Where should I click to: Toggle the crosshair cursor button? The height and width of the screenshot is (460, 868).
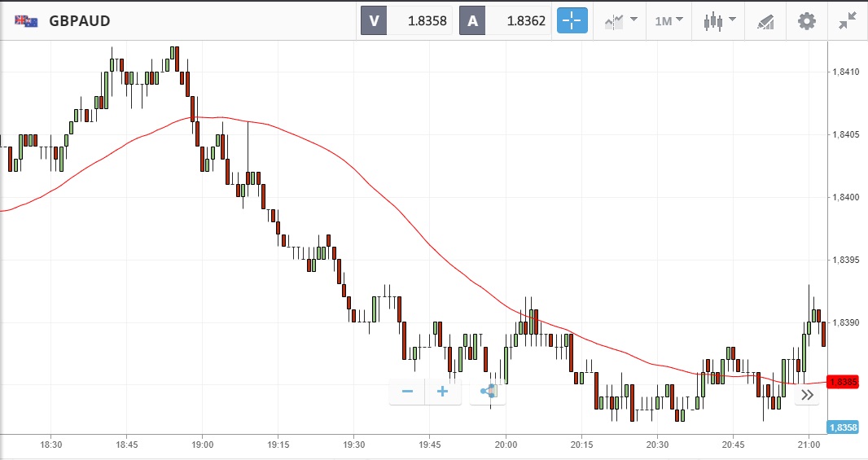tap(572, 20)
